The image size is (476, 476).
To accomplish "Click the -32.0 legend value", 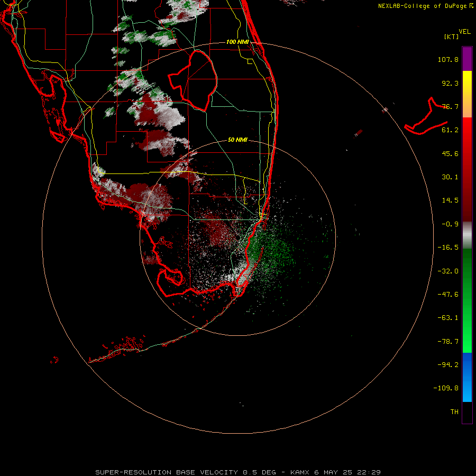I will [448, 271].
